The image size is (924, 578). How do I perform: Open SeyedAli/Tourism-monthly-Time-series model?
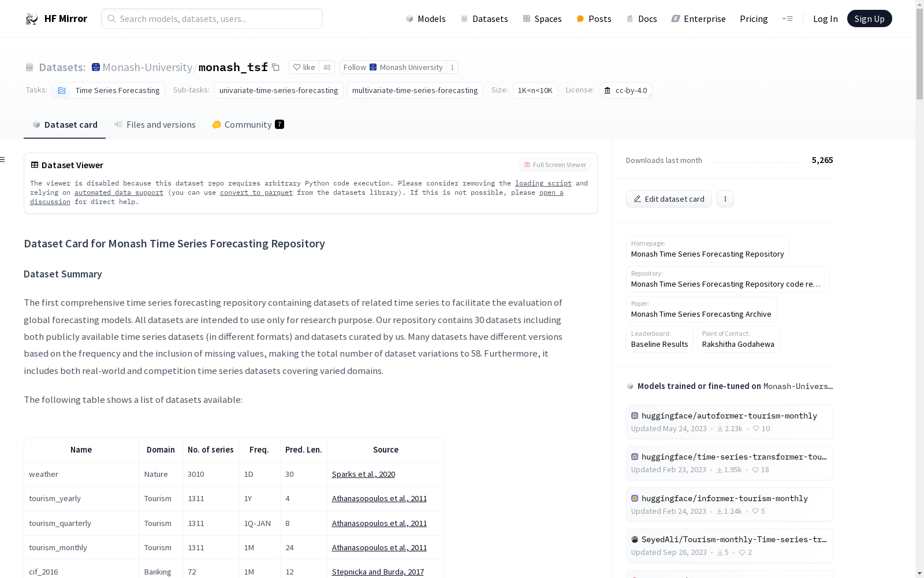pos(729,546)
